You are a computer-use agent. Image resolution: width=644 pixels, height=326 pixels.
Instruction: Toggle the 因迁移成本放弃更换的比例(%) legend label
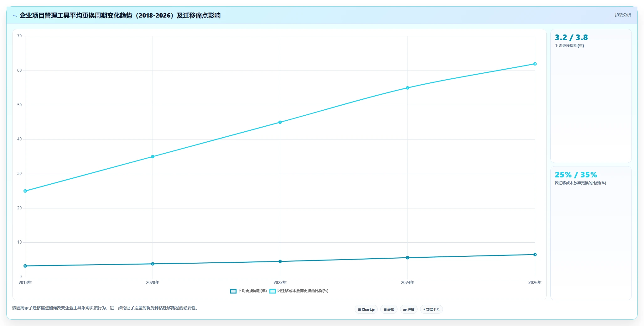[303, 291]
